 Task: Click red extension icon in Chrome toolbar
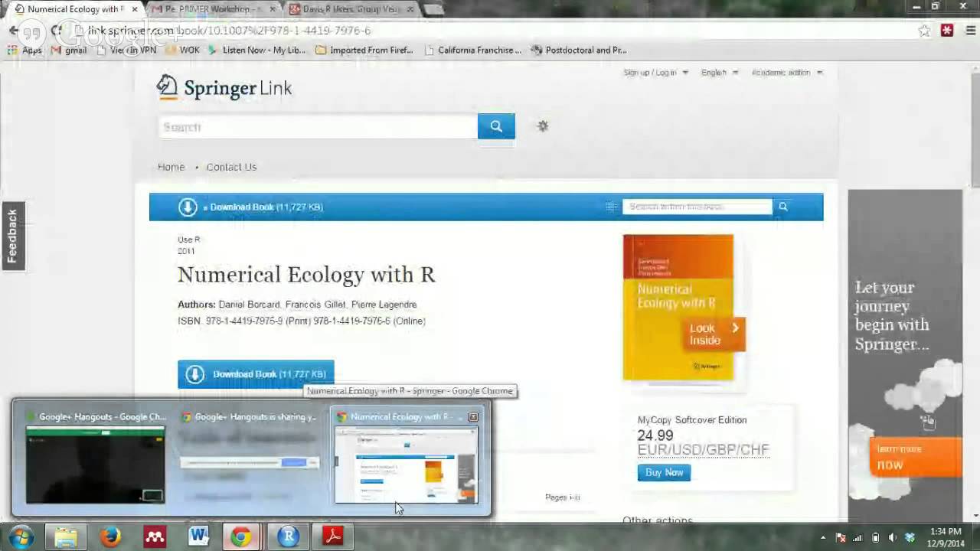click(947, 31)
